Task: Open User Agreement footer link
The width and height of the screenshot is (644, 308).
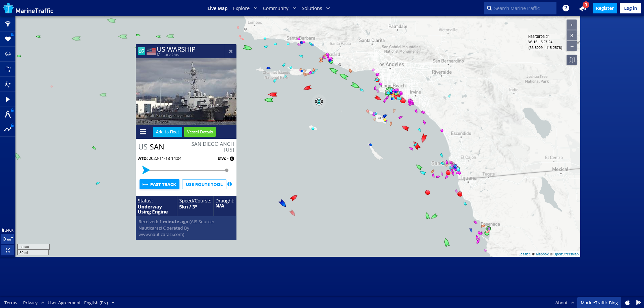Action: (x=64, y=303)
